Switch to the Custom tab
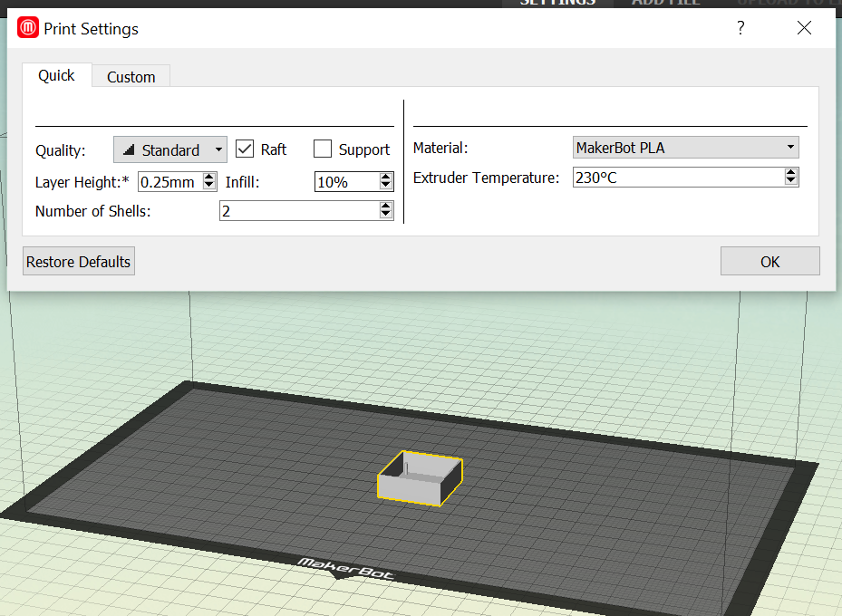This screenshot has height=616, width=842. 131,77
